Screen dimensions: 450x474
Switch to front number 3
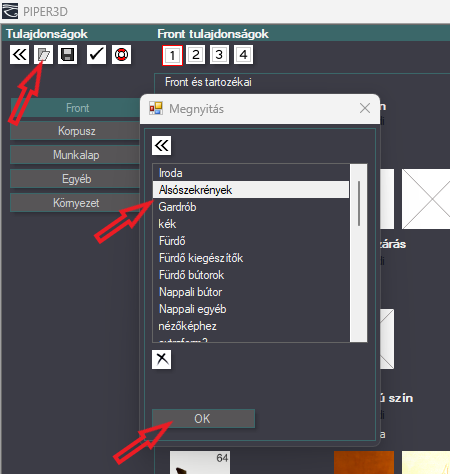point(219,54)
